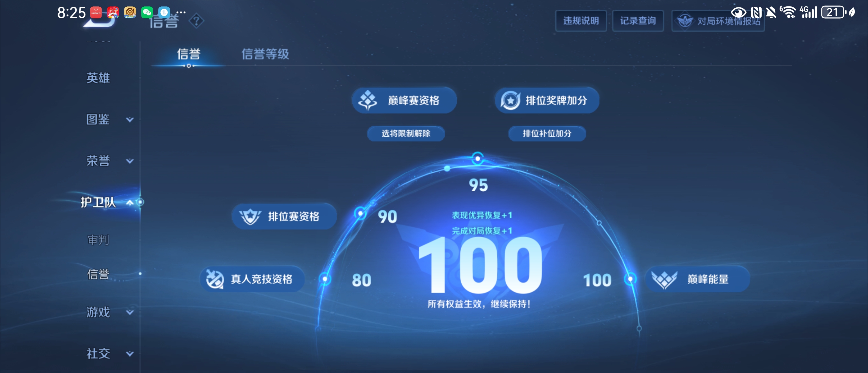The height and width of the screenshot is (373, 868).
Task: Open the 记录查询 button
Action: (x=637, y=21)
